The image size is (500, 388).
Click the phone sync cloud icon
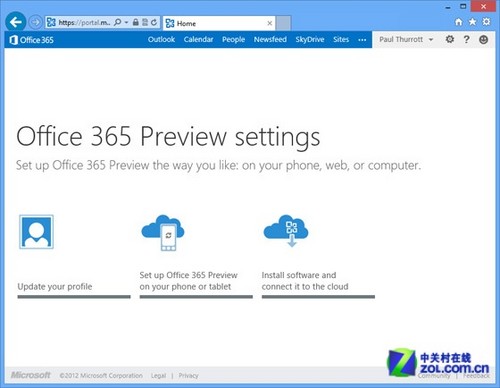pyautogui.click(x=163, y=232)
